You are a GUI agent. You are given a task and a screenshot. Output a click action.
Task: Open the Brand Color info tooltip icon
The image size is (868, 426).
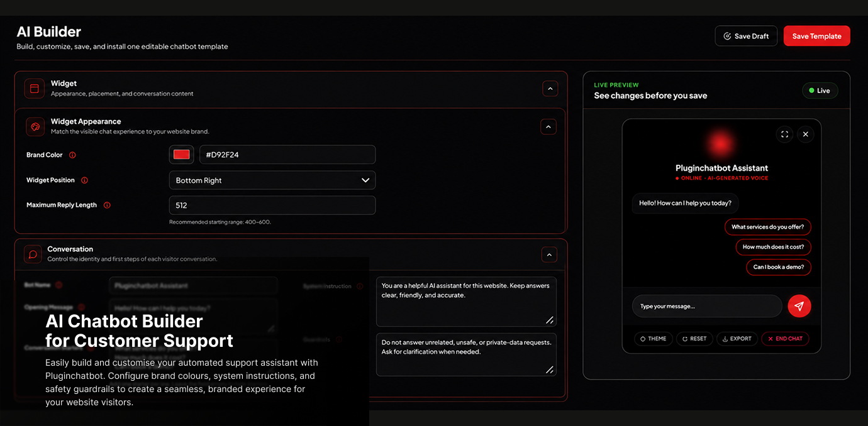pyautogui.click(x=72, y=155)
